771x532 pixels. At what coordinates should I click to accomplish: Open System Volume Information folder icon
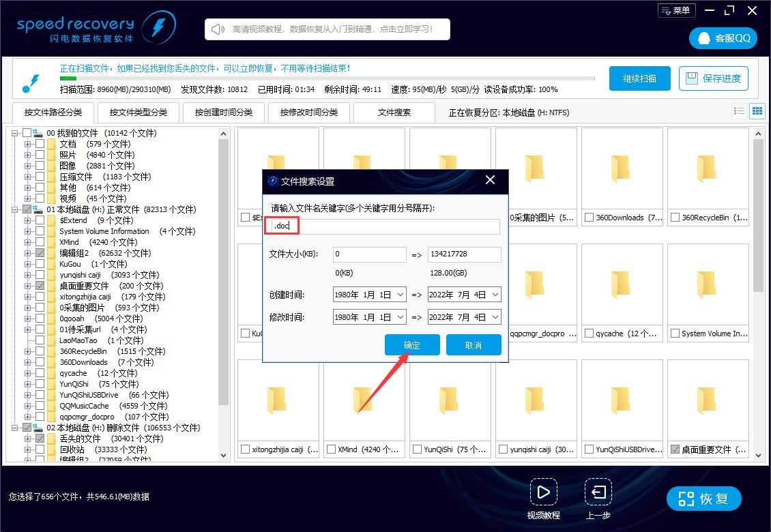[708, 284]
